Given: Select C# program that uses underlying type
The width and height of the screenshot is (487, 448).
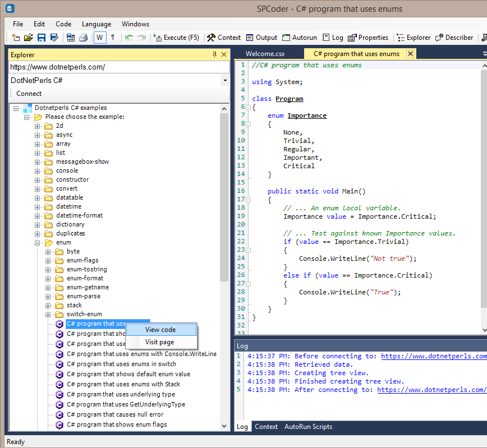Looking at the screenshot, I should 121,394.
